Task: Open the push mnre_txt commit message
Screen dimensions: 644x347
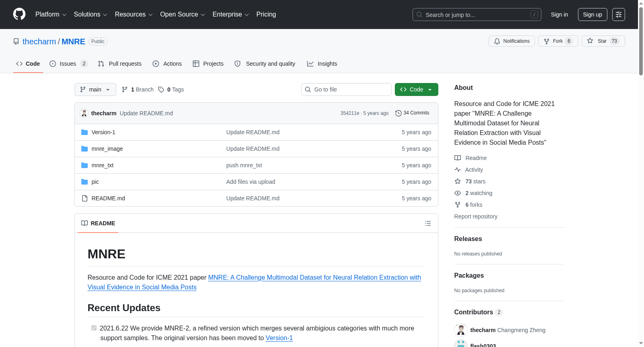Action: (x=244, y=165)
